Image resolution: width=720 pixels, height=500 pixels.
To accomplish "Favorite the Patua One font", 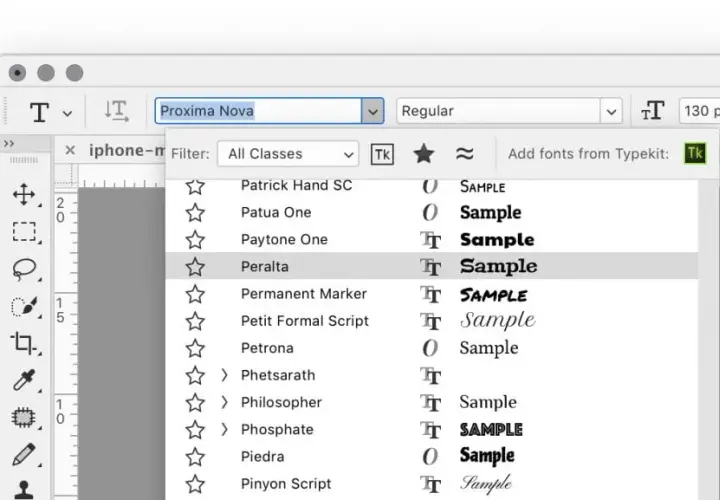I will coord(195,213).
